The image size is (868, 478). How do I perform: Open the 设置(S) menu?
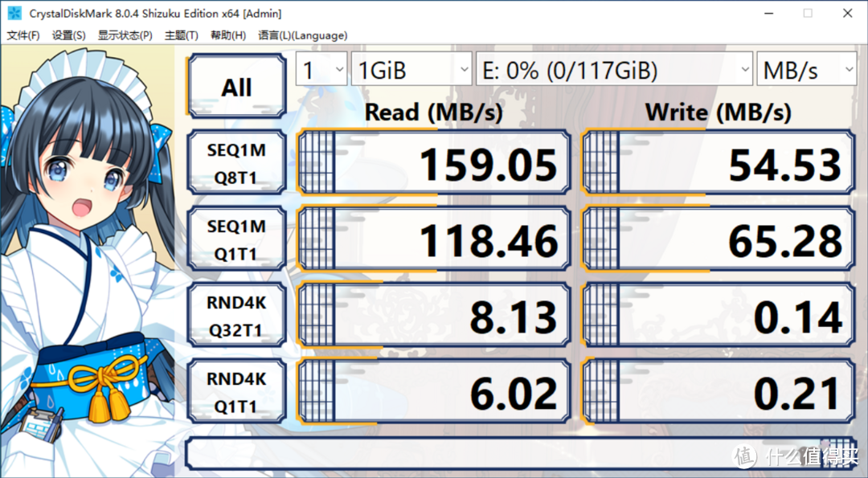point(68,35)
